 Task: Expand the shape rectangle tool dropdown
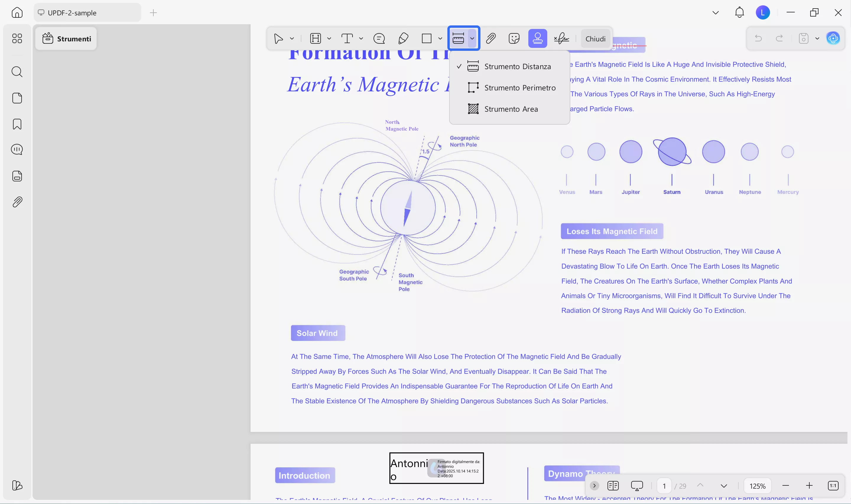click(440, 38)
